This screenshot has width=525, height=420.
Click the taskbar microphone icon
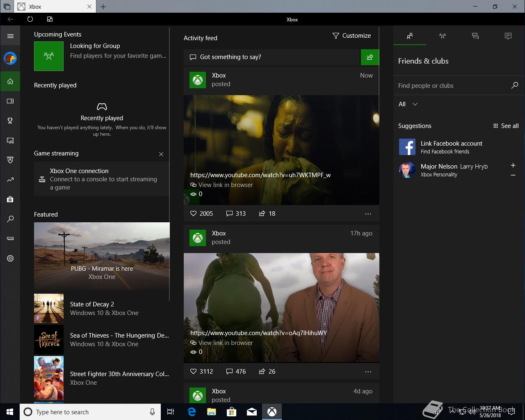[152, 412]
